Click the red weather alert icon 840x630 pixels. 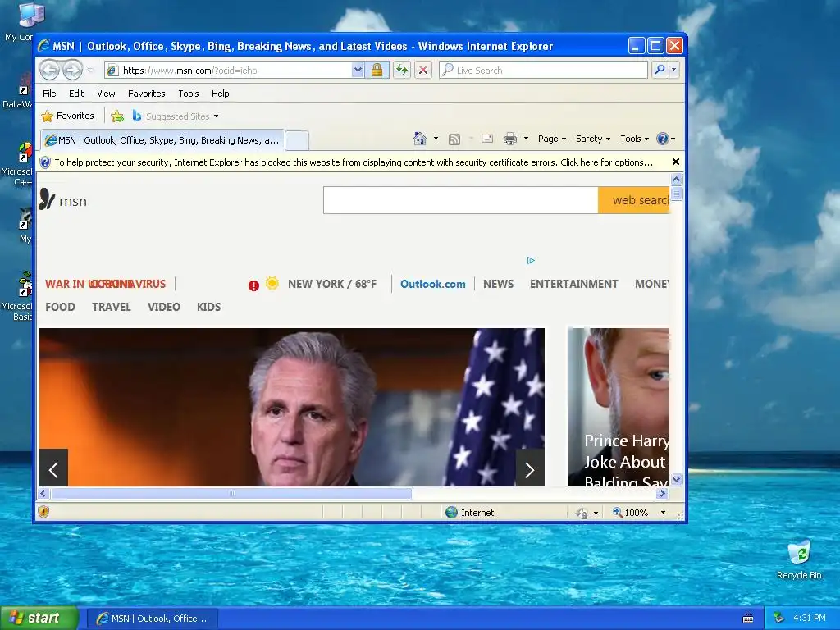(253, 285)
